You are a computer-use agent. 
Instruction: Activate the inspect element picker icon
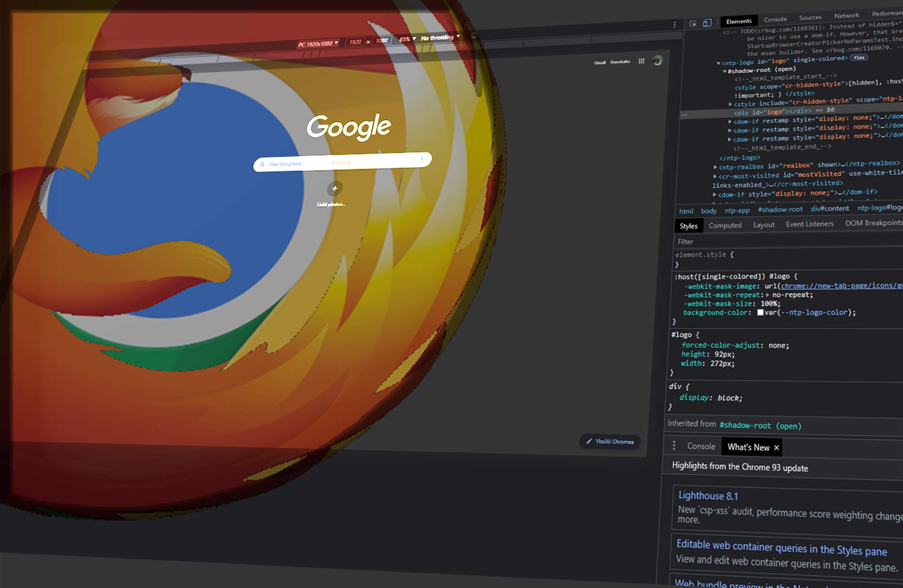693,24
